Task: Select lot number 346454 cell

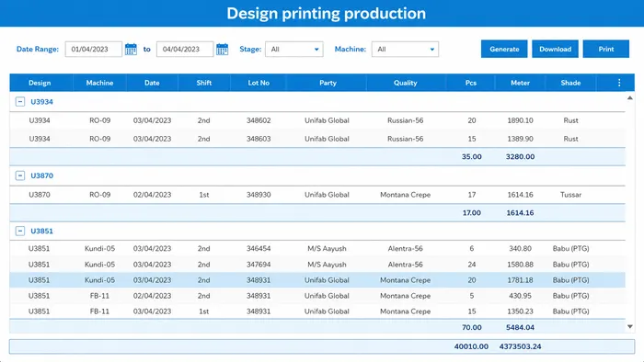Action: pyautogui.click(x=259, y=248)
